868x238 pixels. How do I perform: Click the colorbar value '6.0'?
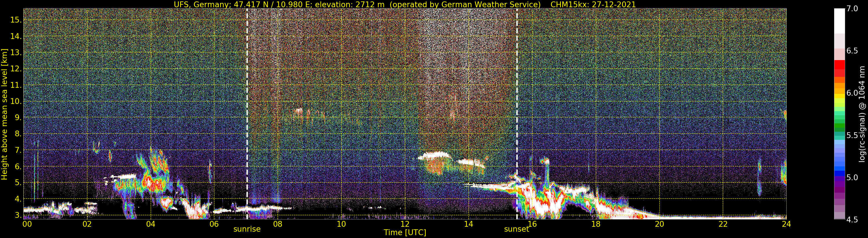click(852, 93)
